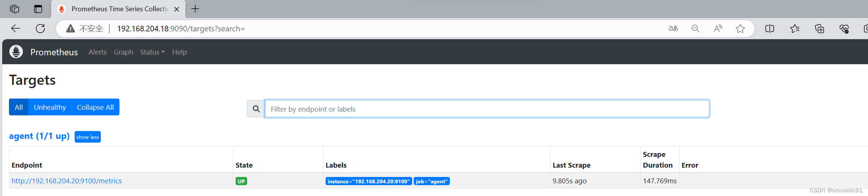The width and height of the screenshot is (868, 196).
Task: Open the Graph page
Action: click(123, 52)
